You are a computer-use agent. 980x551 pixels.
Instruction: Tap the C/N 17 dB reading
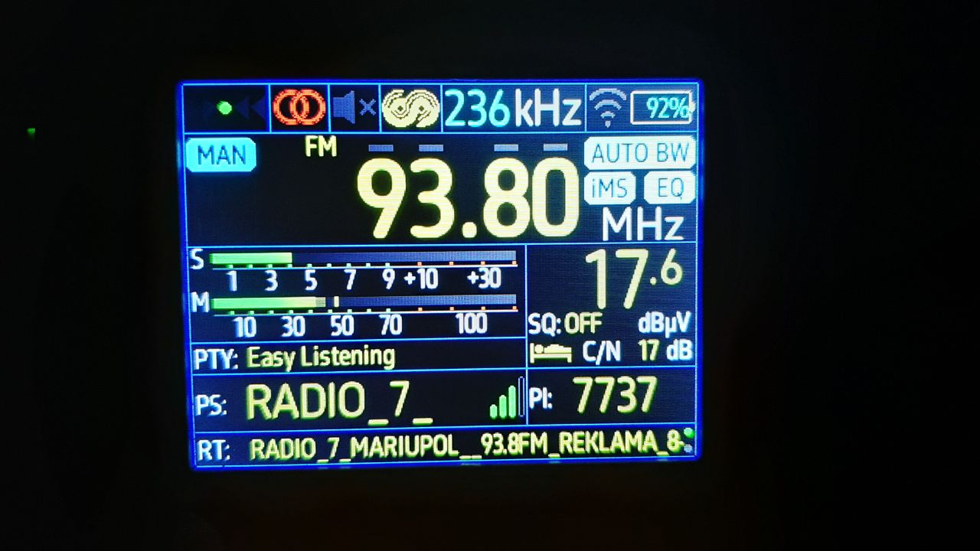(637, 352)
